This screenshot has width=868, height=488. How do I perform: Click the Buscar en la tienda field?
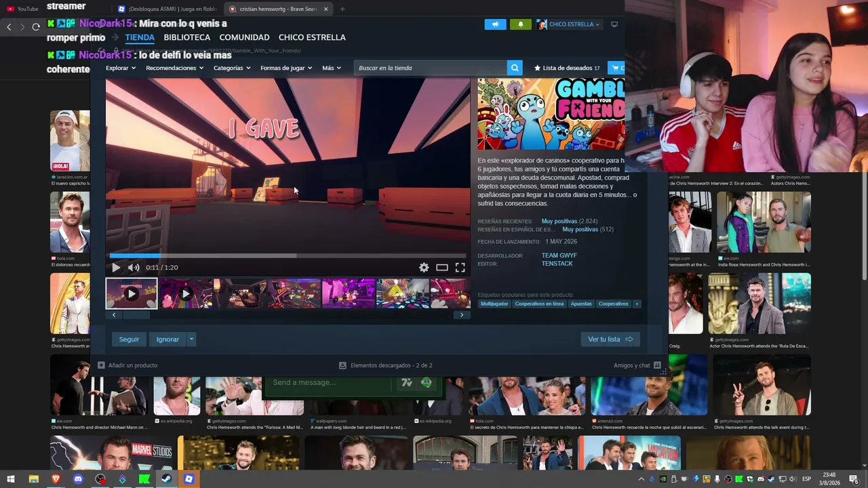[431, 68]
